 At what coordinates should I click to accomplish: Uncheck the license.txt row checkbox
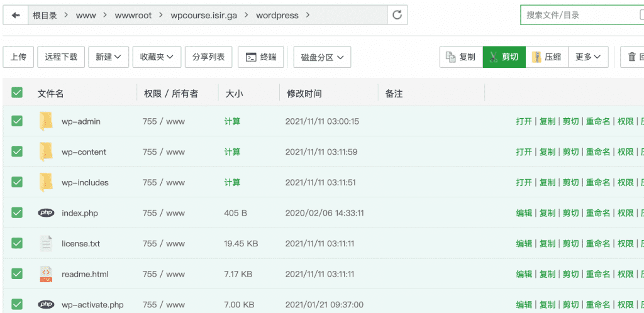tap(17, 243)
